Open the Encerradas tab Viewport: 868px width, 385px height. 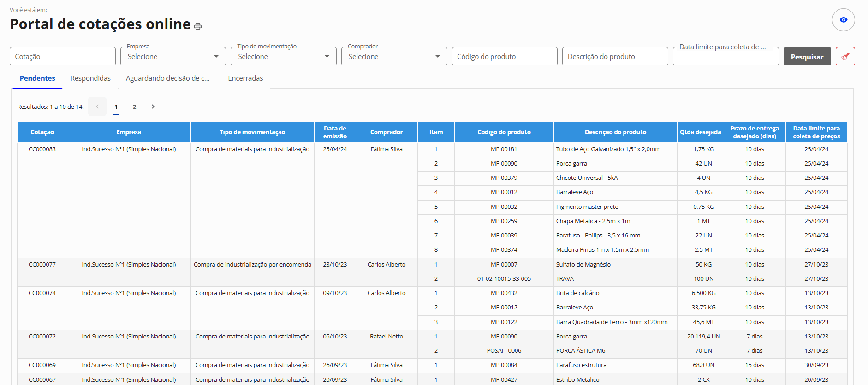245,78
